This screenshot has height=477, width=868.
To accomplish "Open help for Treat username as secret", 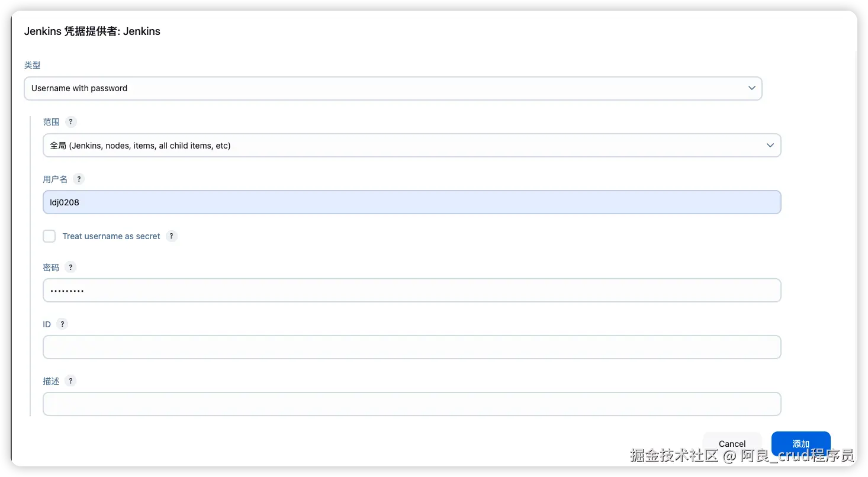I will click(172, 236).
